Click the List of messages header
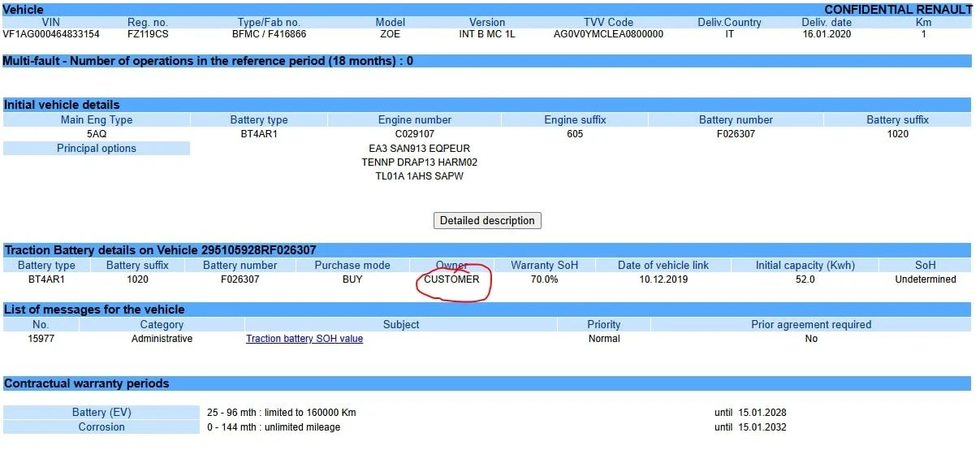This screenshot has height=459, width=980. click(487, 310)
